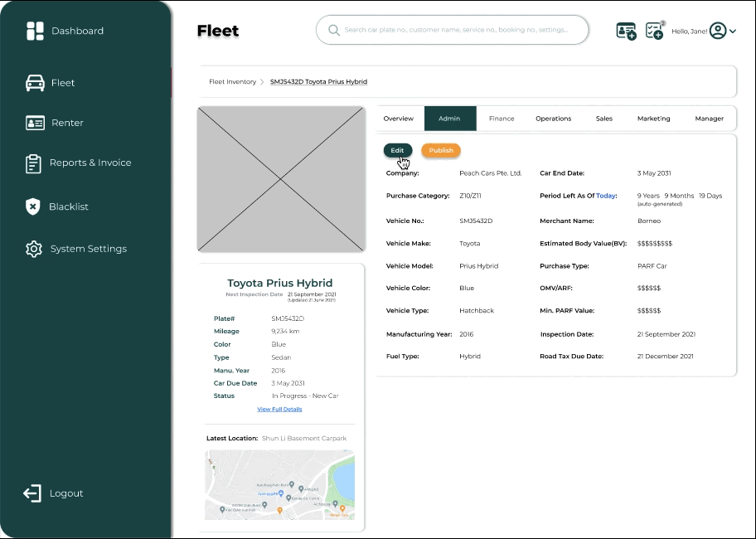Open System Settings label
756x539 pixels.
[x=89, y=249]
